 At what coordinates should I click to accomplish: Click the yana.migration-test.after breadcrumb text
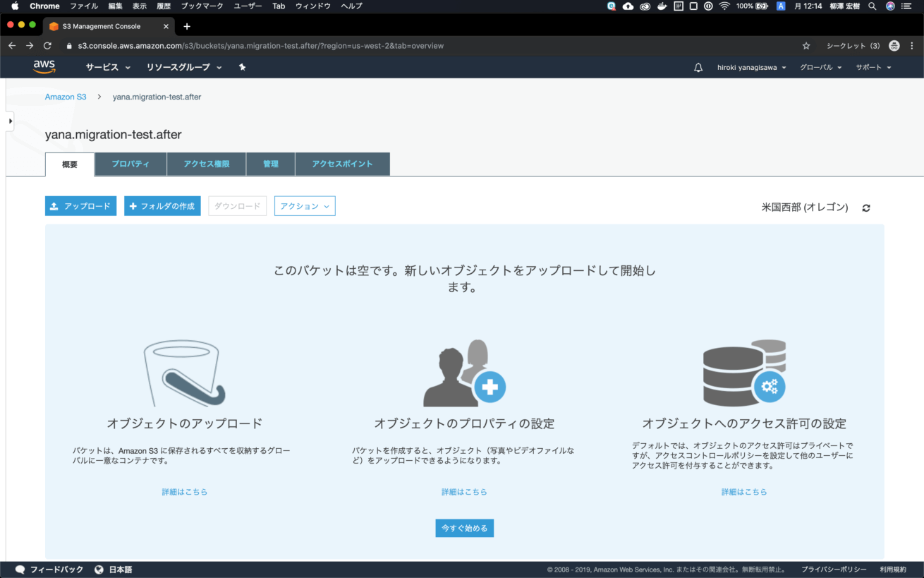[157, 97]
